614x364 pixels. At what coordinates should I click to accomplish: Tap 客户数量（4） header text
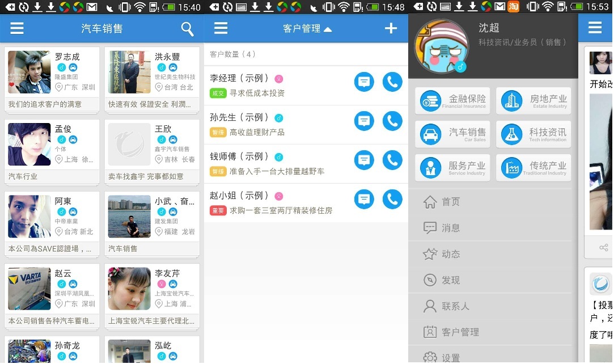click(x=232, y=54)
